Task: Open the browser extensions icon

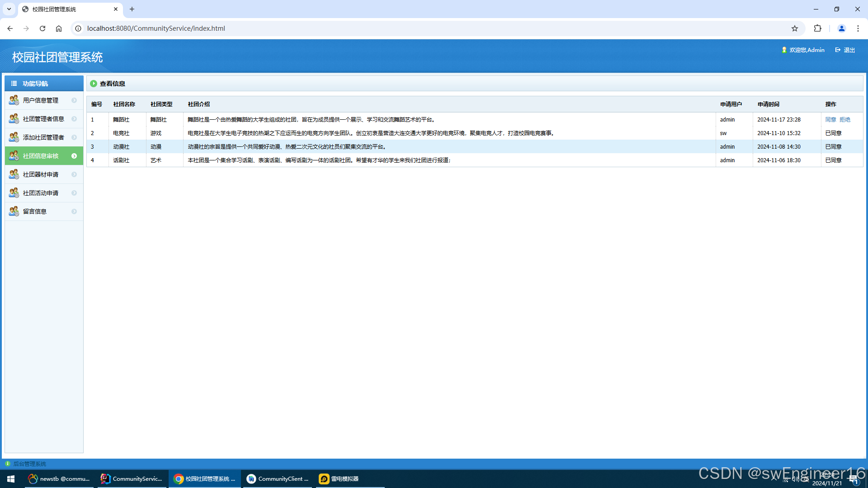Action: coord(817,28)
